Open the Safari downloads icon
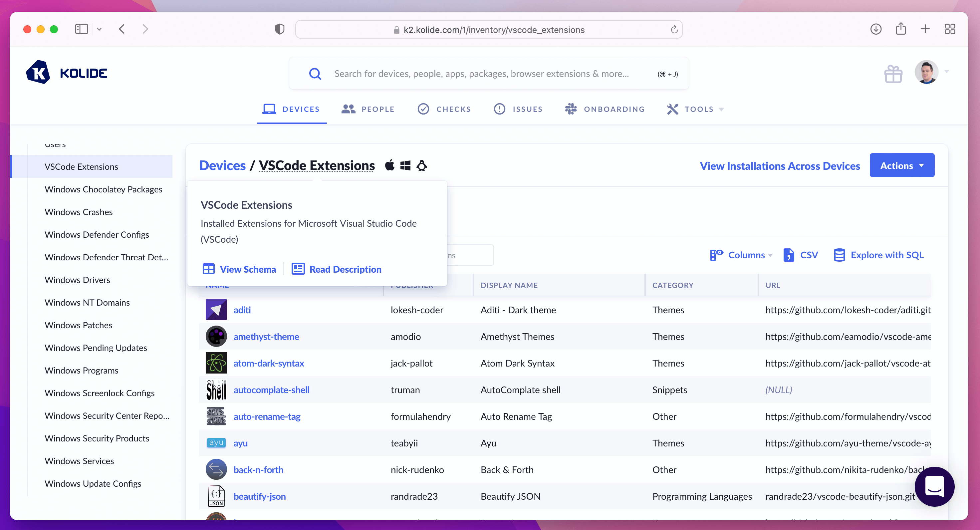Screen dimensions: 980x530 (876, 29)
